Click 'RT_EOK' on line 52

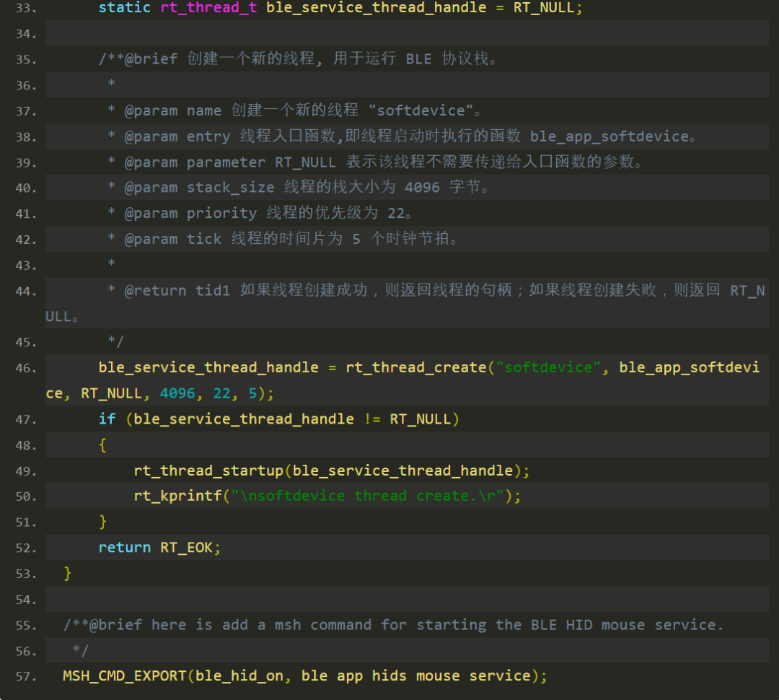(186, 548)
